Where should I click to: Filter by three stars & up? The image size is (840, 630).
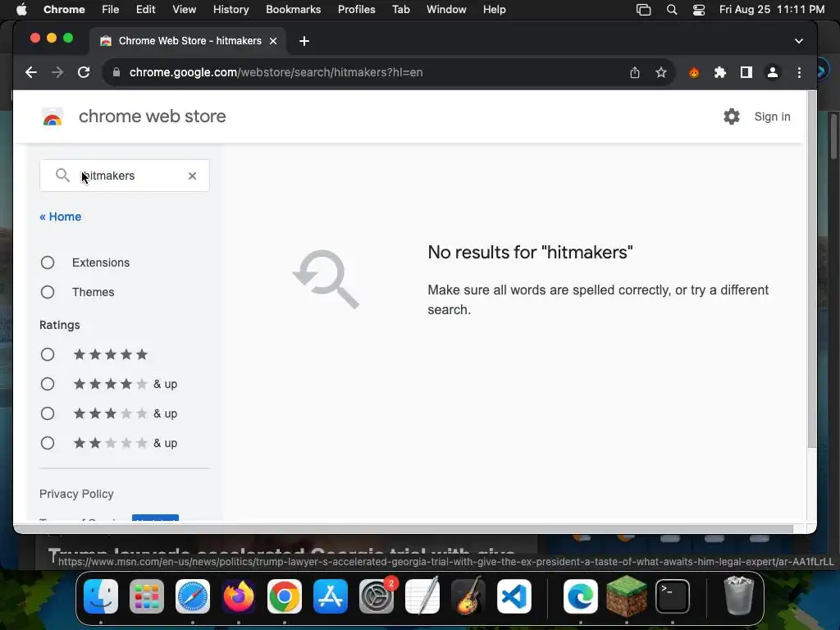(48, 413)
